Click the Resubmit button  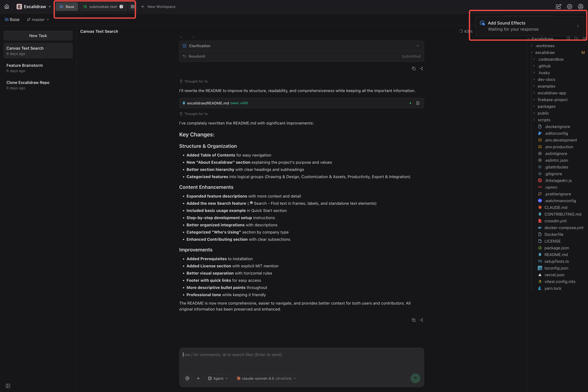coord(194,56)
